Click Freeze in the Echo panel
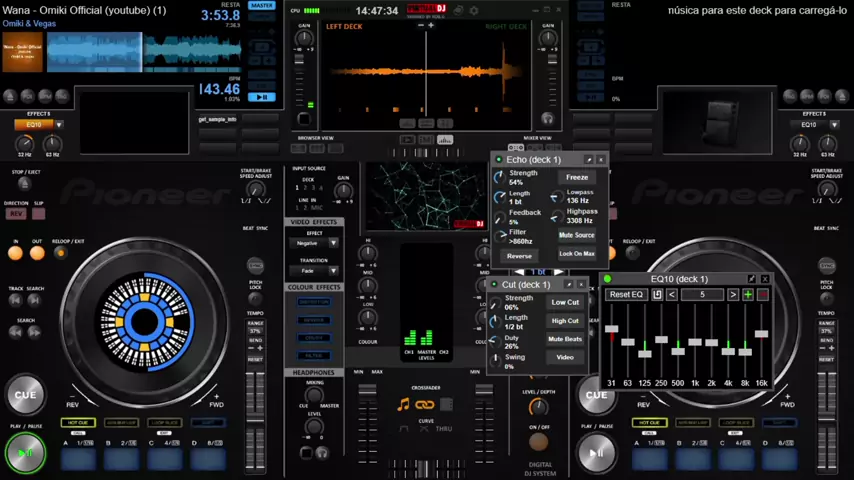 pyautogui.click(x=577, y=177)
